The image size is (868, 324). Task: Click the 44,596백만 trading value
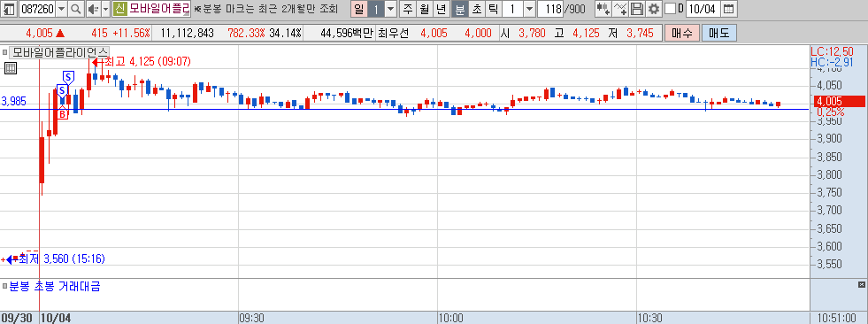[x=347, y=34]
